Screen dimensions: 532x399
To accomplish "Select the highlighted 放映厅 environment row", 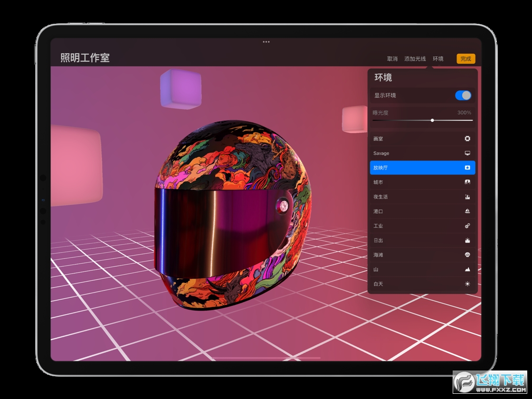I will pyautogui.click(x=422, y=168).
